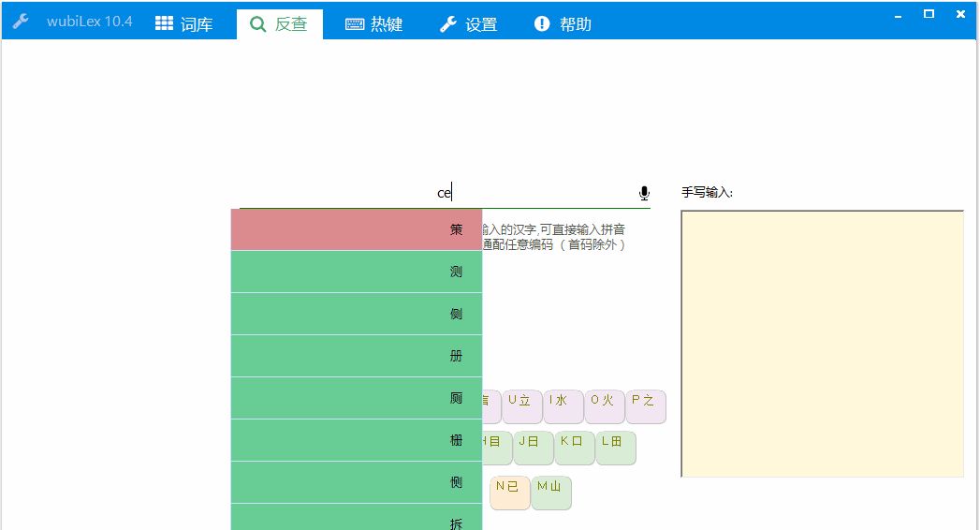Viewport: 980px width, 530px height.
Task: Select the suggestion 恻
Action: (x=357, y=482)
